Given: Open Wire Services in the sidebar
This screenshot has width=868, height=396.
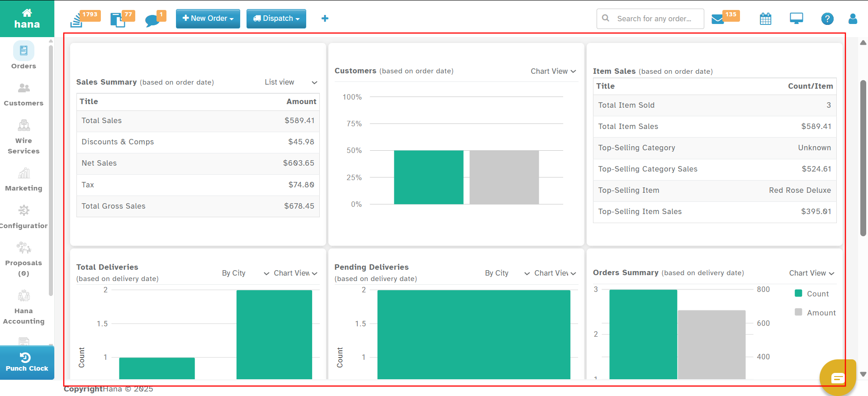Looking at the screenshot, I should pos(24,137).
